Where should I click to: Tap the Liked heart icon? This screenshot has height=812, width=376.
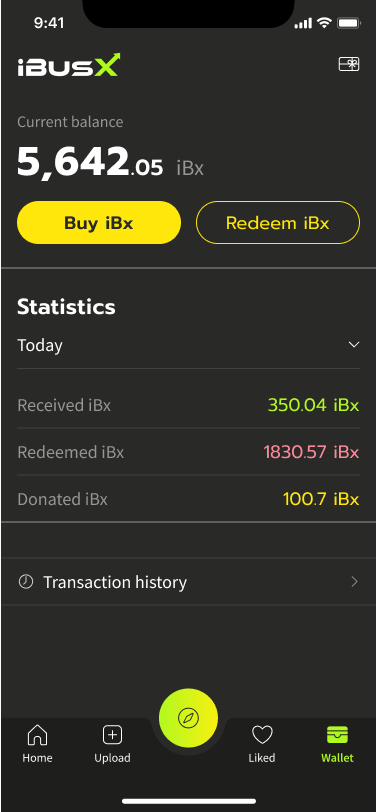pyautogui.click(x=262, y=734)
